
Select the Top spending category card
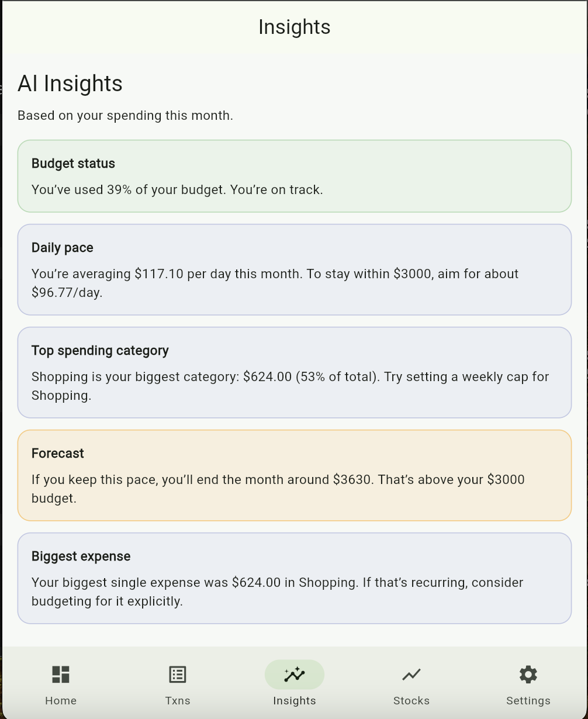pyautogui.click(x=294, y=372)
